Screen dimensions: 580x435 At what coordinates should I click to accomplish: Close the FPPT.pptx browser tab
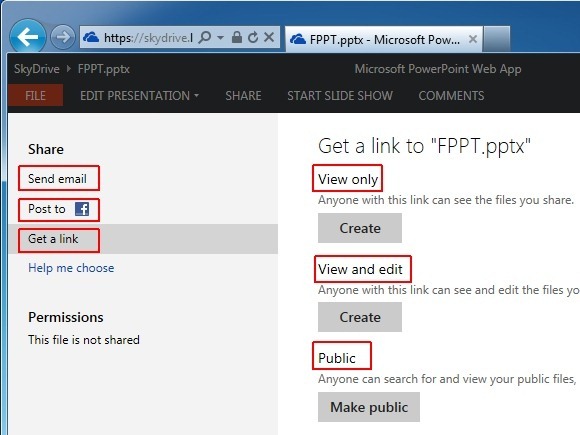473,39
